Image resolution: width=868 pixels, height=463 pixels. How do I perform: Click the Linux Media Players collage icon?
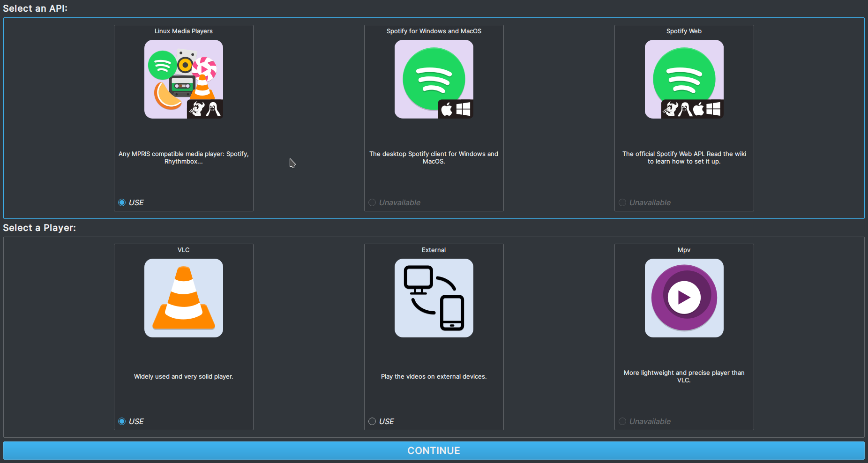(183, 79)
